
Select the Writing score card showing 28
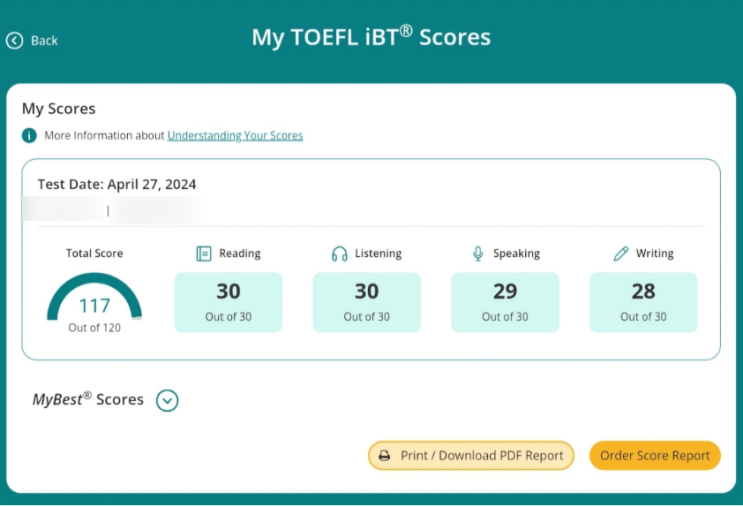643,302
